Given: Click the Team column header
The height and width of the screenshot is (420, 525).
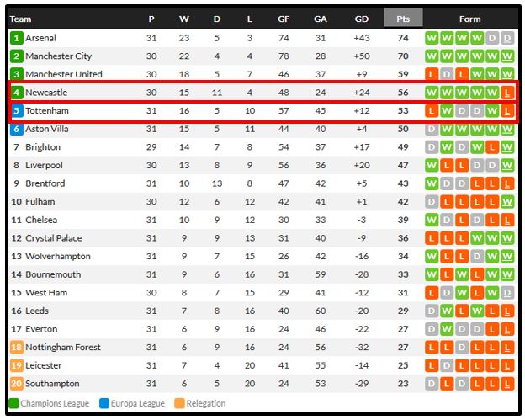Looking at the screenshot, I should coord(20,19).
